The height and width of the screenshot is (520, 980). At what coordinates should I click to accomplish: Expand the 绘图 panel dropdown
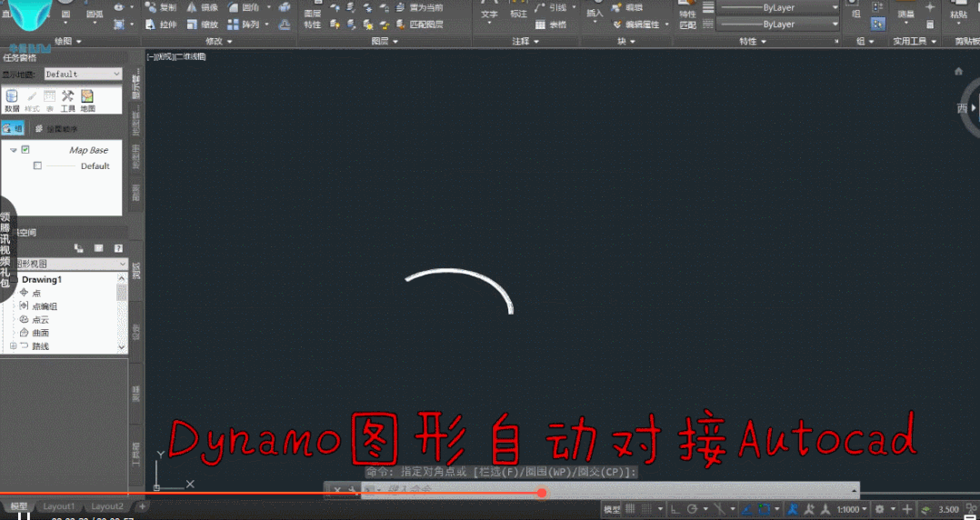click(70, 41)
